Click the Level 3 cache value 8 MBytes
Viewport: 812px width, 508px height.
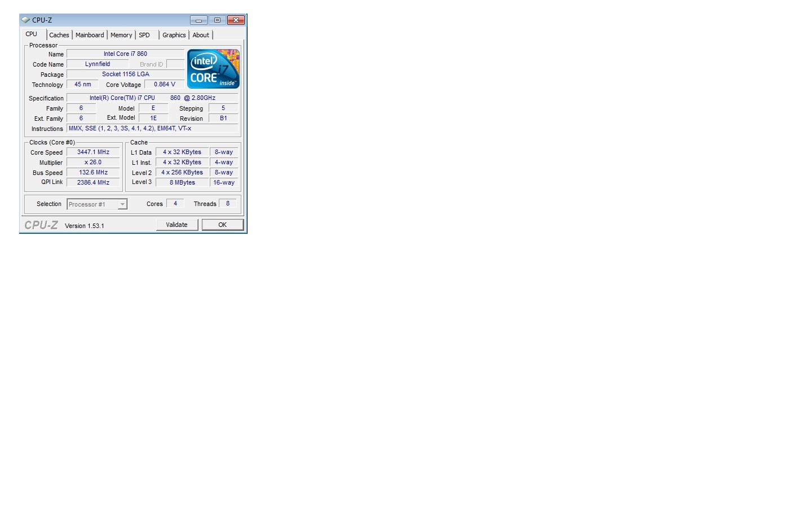point(182,183)
